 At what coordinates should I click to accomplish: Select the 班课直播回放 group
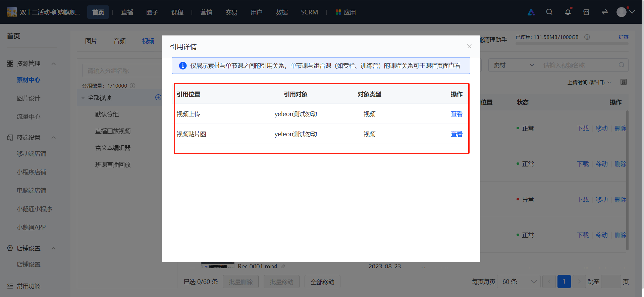point(113,165)
